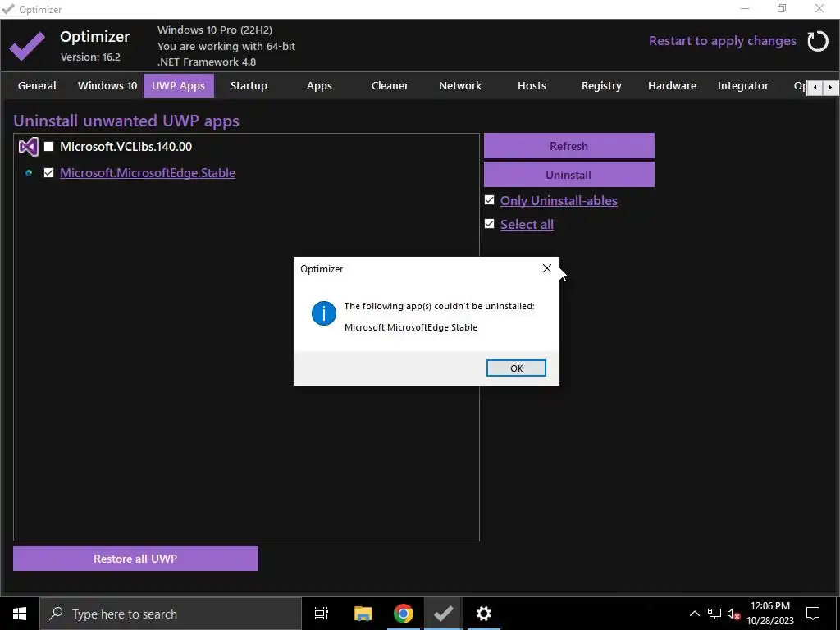The image size is (840, 630).
Task: Click the taskbar clock and date
Action: coord(770,614)
